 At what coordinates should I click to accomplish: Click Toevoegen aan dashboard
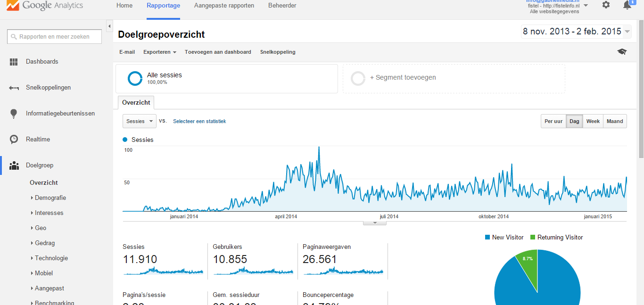[x=218, y=52]
